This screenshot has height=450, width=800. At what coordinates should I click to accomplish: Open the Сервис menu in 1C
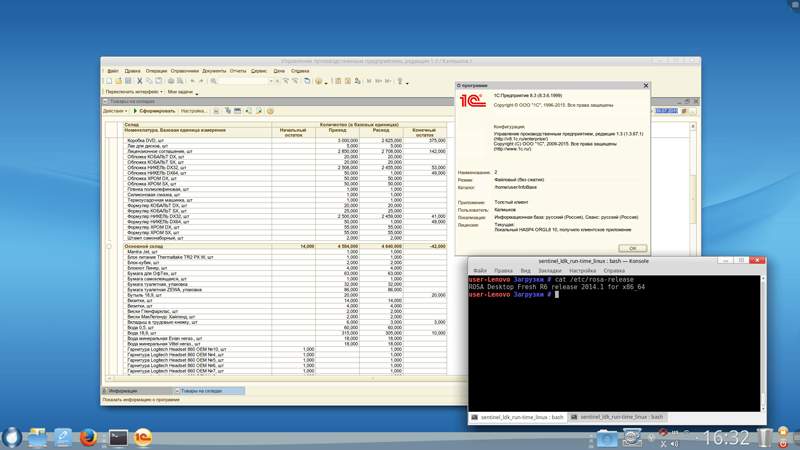coord(259,71)
